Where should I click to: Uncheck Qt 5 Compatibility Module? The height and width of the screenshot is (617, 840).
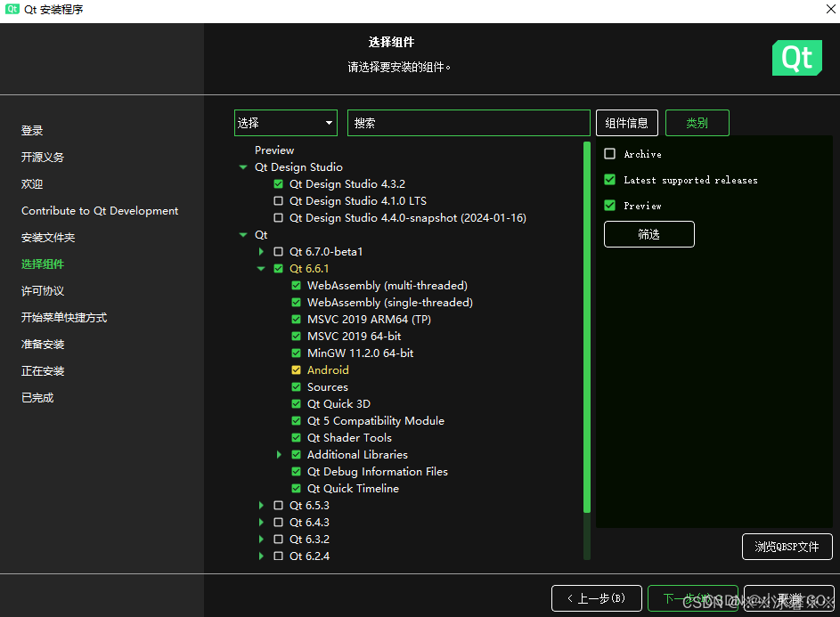(296, 421)
